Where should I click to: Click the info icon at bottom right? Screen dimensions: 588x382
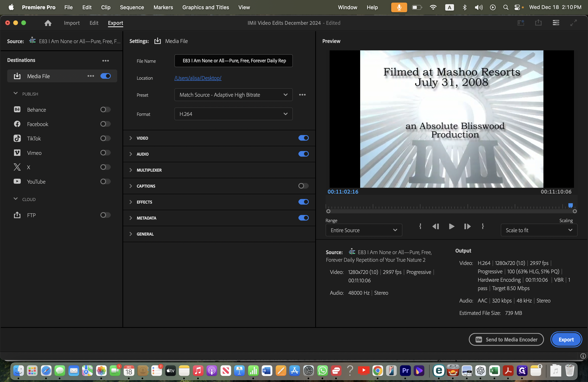point(583,356)
